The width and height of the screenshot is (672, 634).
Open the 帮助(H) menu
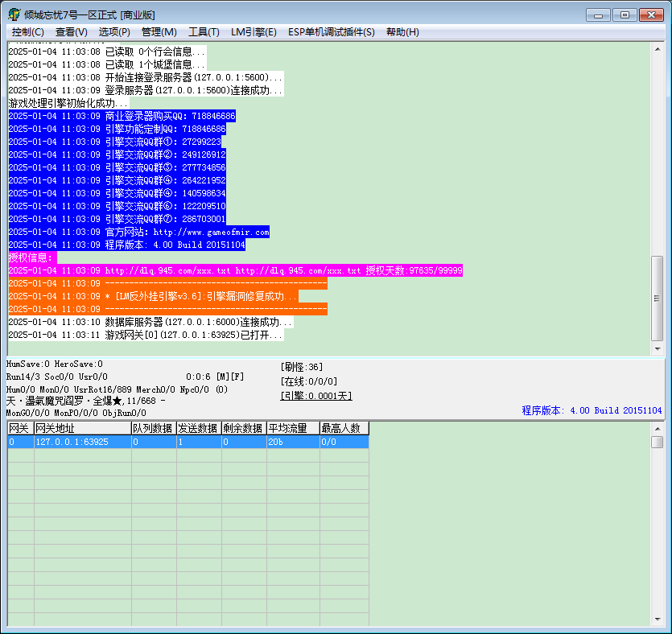(x=402, y=32)
